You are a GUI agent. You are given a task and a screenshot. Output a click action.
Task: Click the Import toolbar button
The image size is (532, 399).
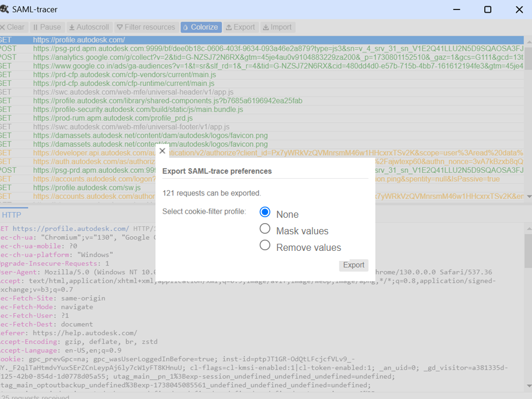pos(278,27)
